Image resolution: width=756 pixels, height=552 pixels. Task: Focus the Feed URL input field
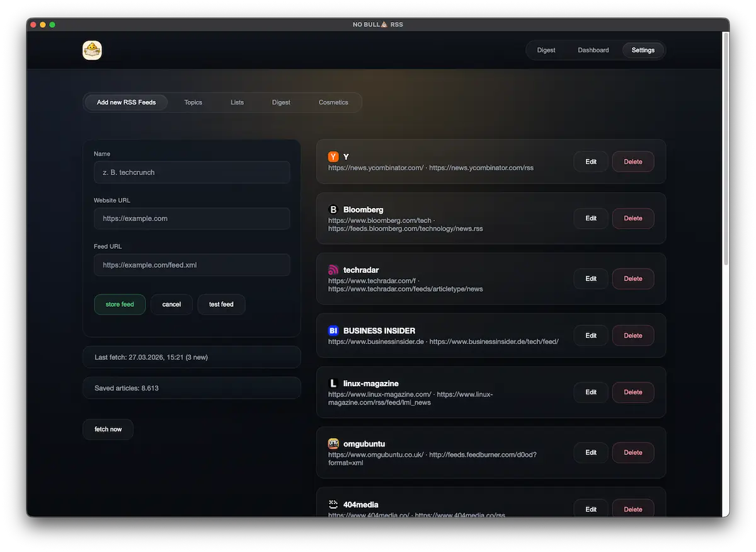tap(192, 265)
